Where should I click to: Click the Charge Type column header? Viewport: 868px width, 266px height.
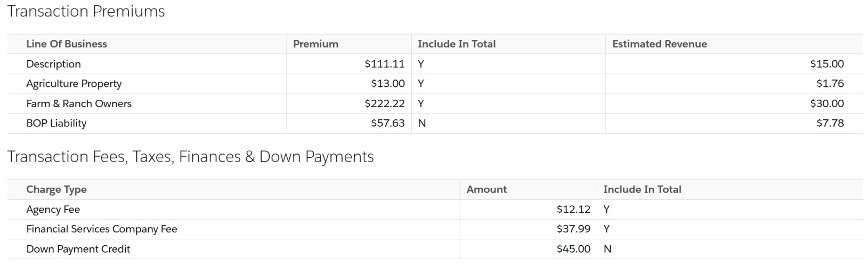pos(56,189)
